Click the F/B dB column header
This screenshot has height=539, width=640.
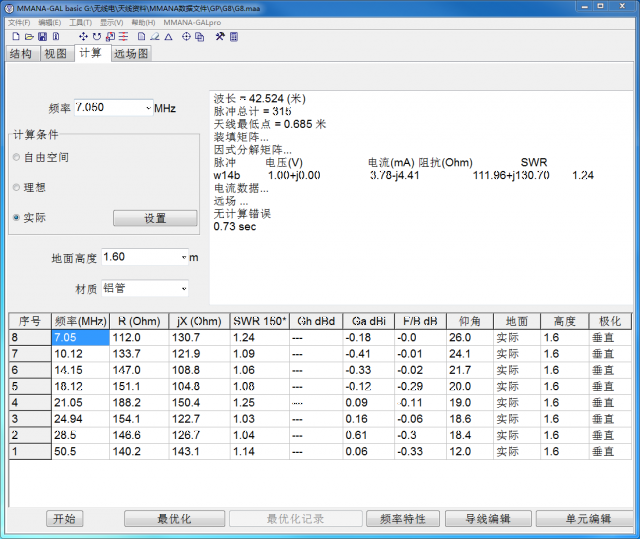(420, 322)
